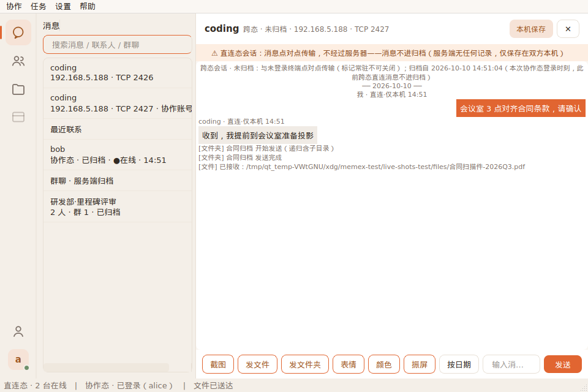Click the 本机保存 button
This screenshot has width=588, height=392.
pos(530,29)
